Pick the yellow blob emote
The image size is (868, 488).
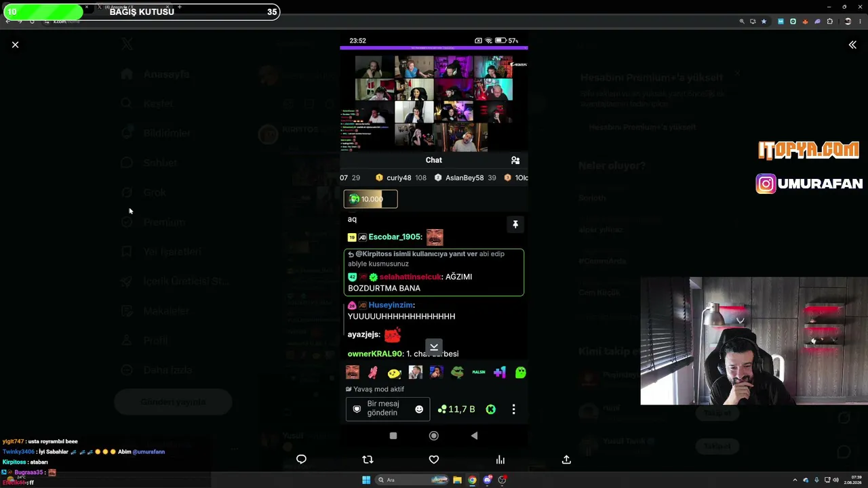pyautogui.click(x=394, y=372)
